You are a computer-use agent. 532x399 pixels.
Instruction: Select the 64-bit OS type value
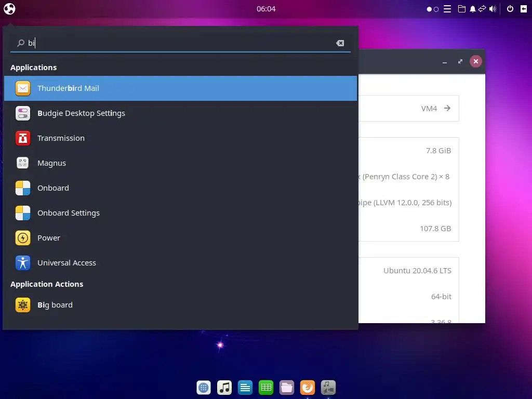click(441, 297)
